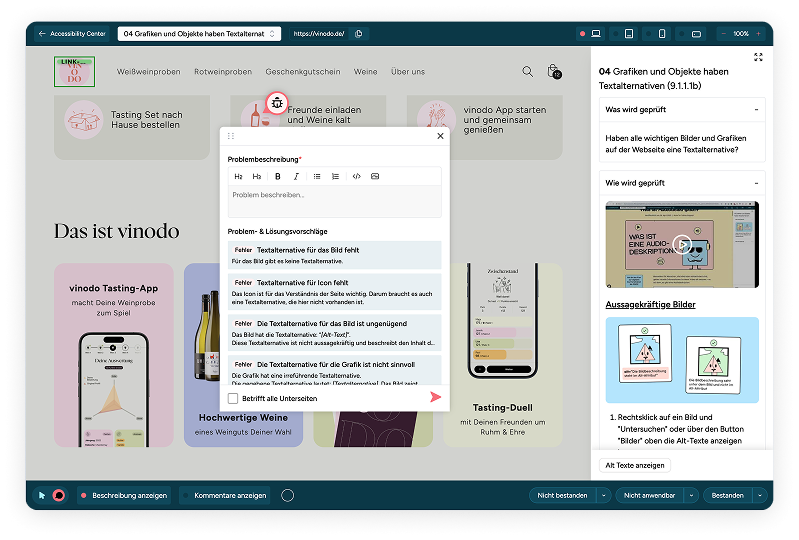The width and height of the screenshot is (799, 540).
Task: Click the circle icon in bottom bar
Action: [x=287, y=495]
